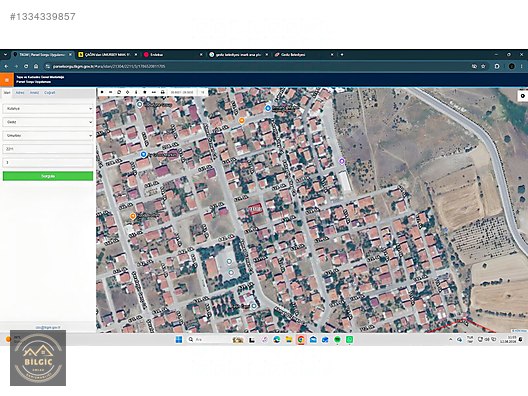The image size is (528, 396).
Task: Open Microsoft Edge from the taskbar
Action: (x=277, y=339)
